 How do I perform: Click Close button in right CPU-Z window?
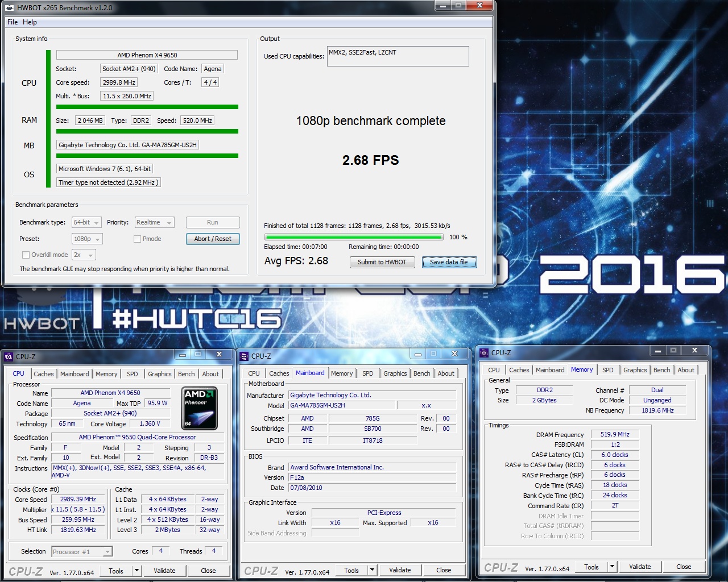684,567
